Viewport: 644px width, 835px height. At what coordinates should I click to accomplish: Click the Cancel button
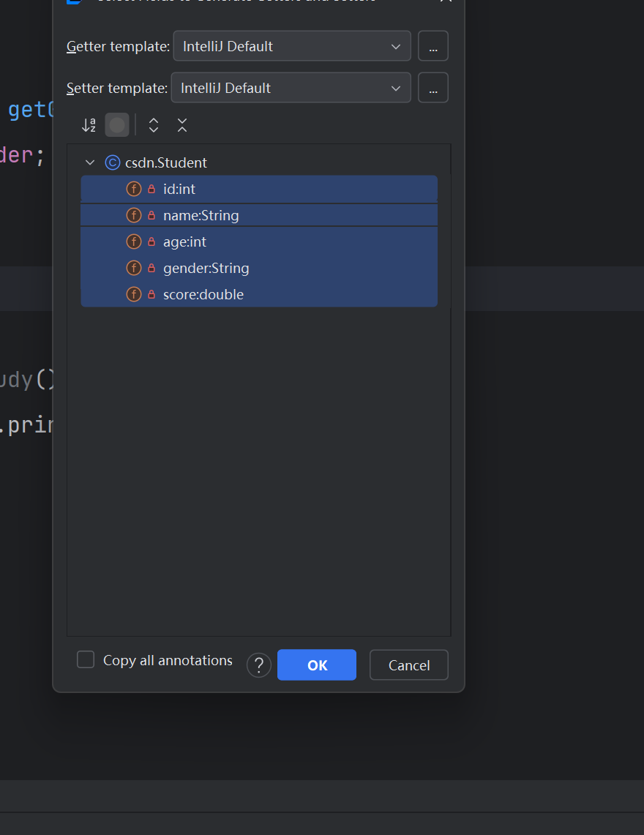click(409, 665)
